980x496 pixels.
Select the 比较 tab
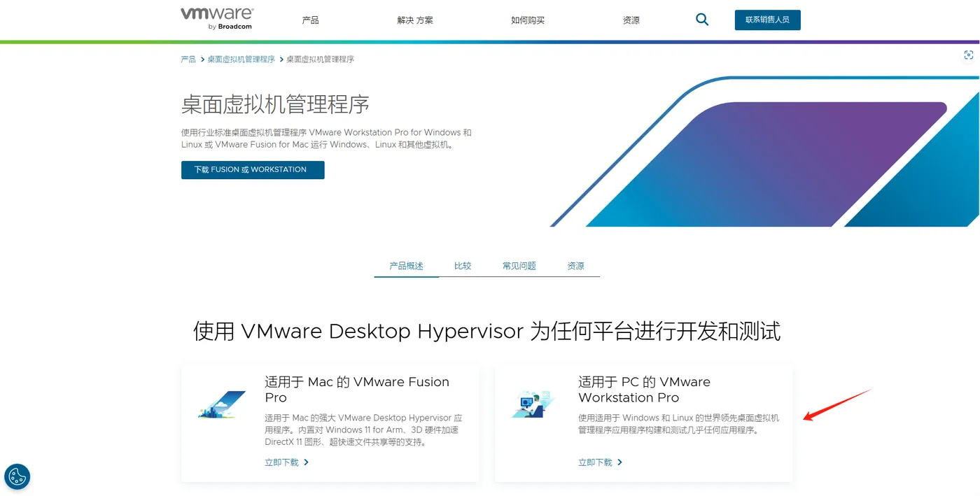coord(463,266)
